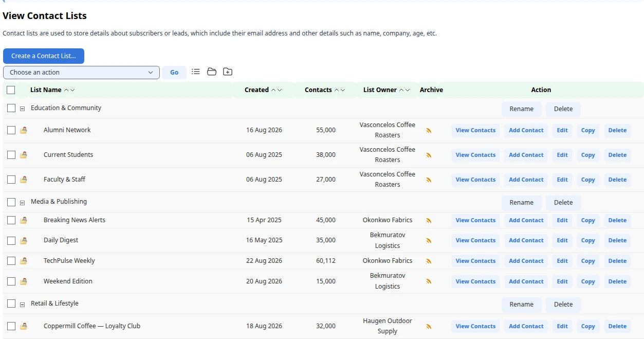The width and height of the screenshot is (644, 339).
Task: Open the archive feed for Daily Digest
Action: (429, 241)
